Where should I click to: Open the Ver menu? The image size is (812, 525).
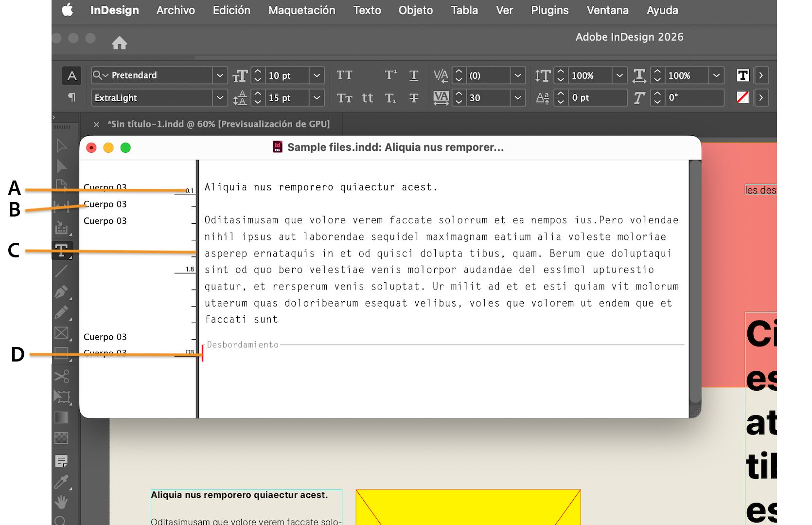(505, 10)
